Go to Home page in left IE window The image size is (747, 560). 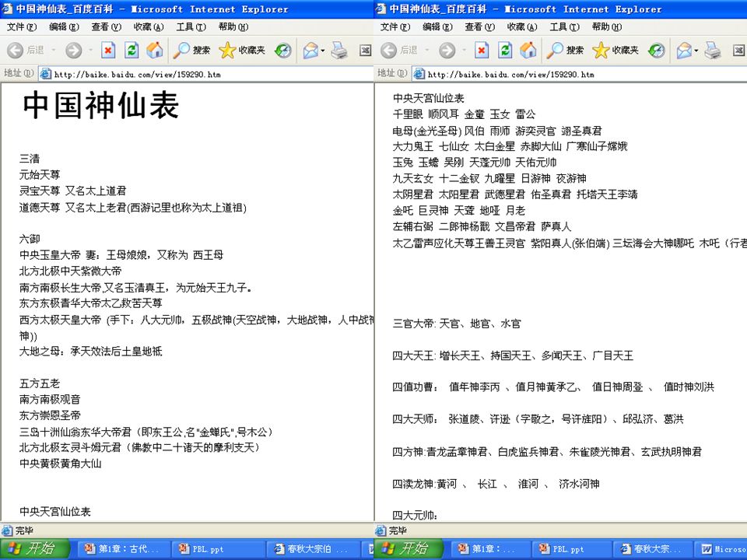[154, 50]
